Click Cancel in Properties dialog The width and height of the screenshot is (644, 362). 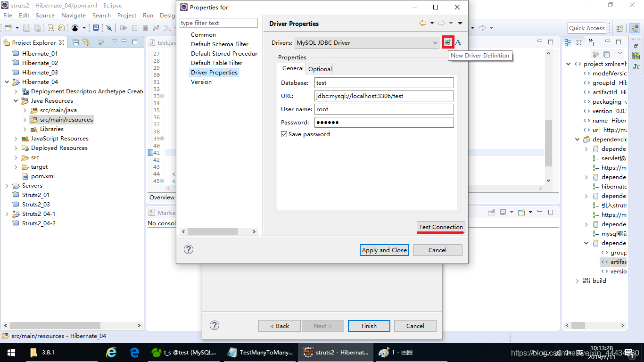click(438, 250)
